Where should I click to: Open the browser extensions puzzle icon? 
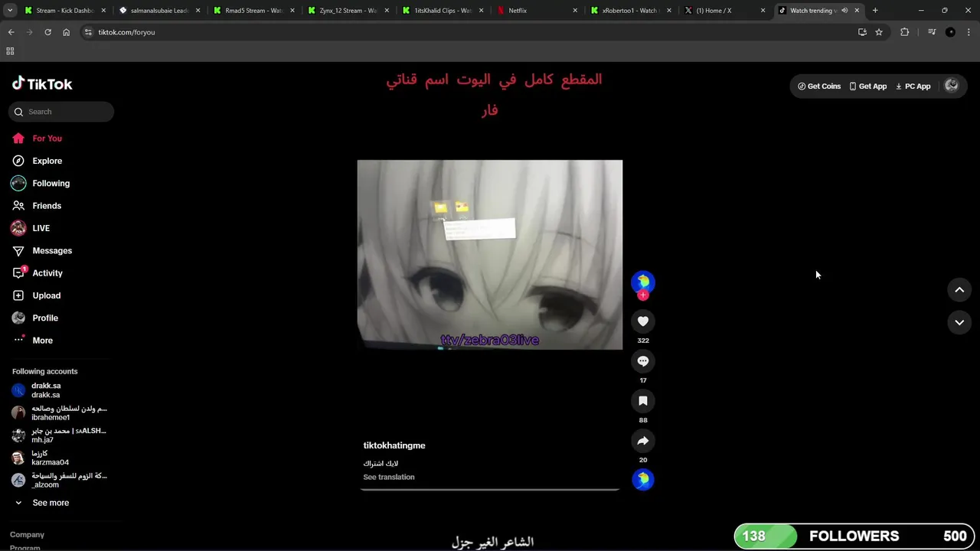905,32
